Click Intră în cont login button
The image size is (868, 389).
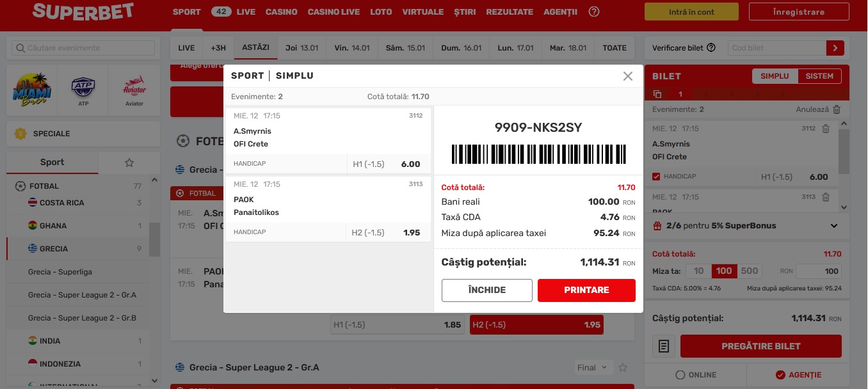click(693, 12)
